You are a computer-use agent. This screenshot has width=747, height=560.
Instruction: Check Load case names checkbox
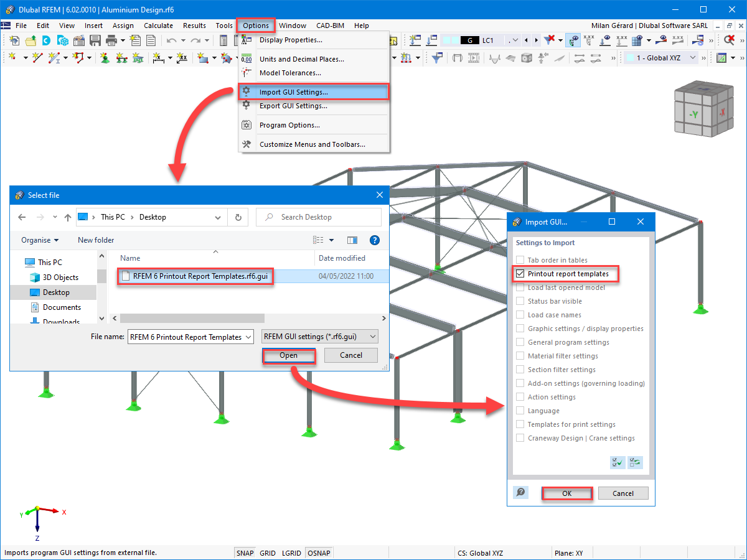pos(520,315)
